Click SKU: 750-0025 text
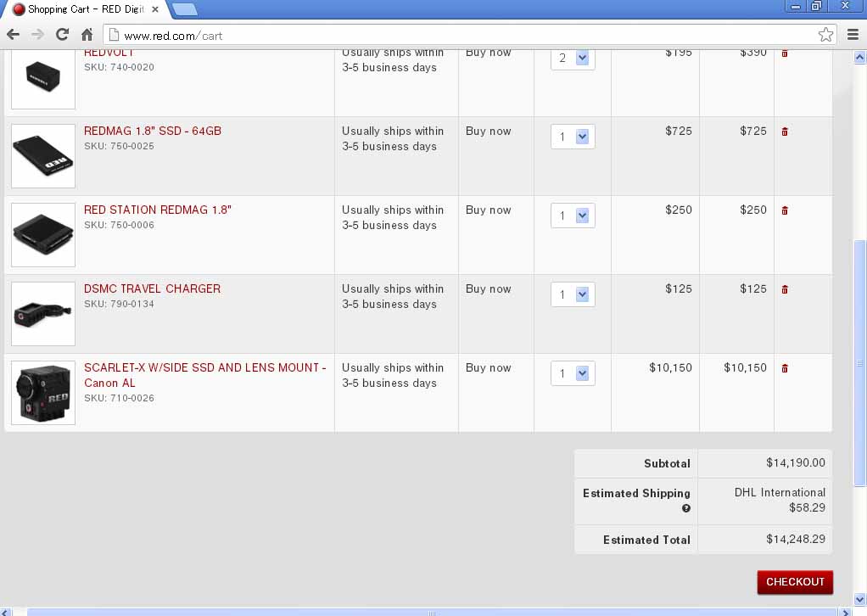The width and height of the screenshot is (867, 616). [x=119, y=146]
